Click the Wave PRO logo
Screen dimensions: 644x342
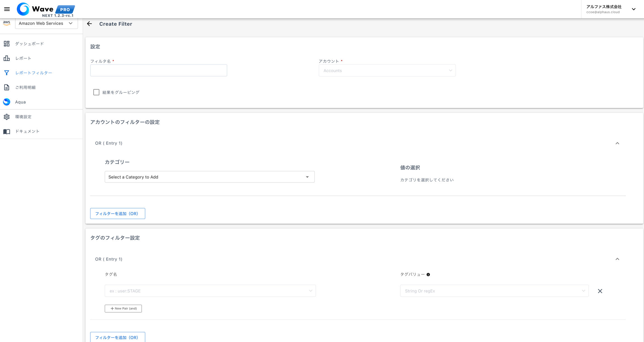46,10
